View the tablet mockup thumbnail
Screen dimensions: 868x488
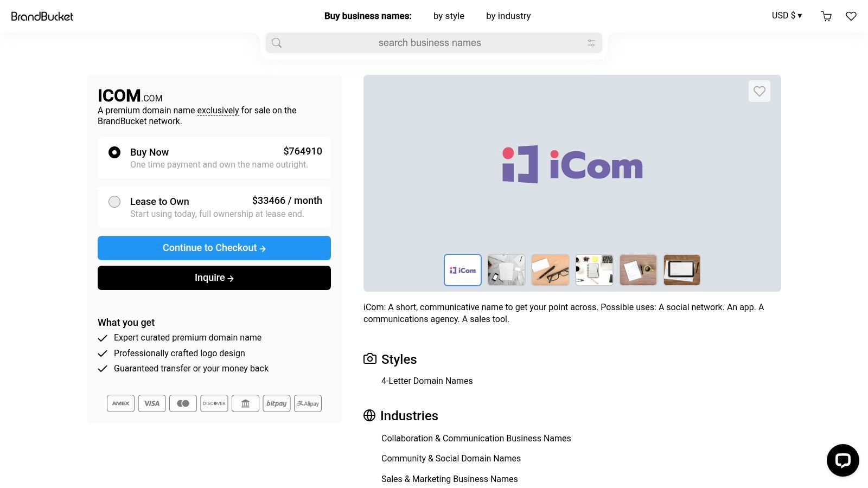pos(682,270)
